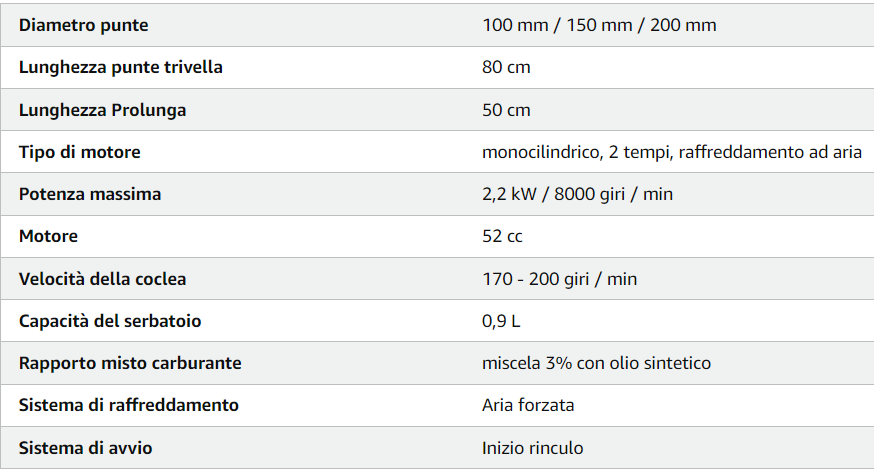Select the "miscela 3% con olio sintetico" value
Screen dimensions: 874x470
[x=596, y=363]
